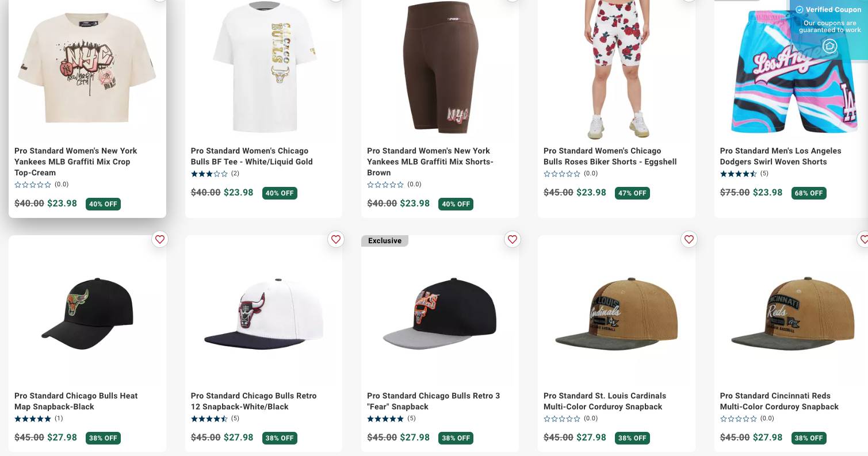Click the heart icon on the Bulls Heat Map Snapback

point(160,240)
